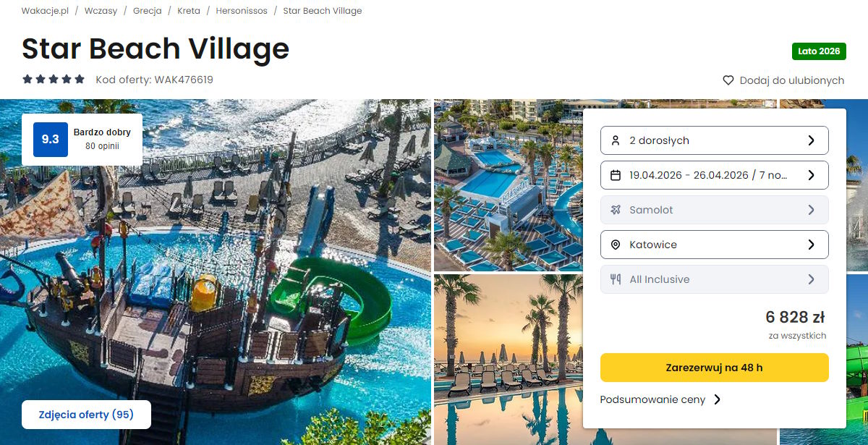Click the person icon beside 2 dorosłych
The width and height of the screenshot is (868, 445).
pos(616,140)
